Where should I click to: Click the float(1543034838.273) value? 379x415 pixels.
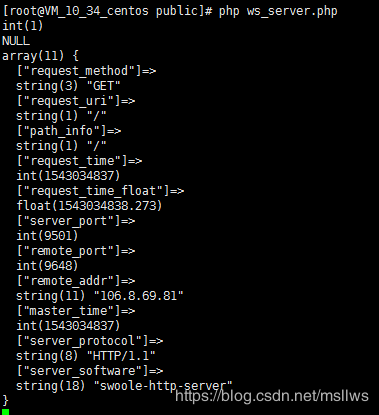tap(89, 206)
